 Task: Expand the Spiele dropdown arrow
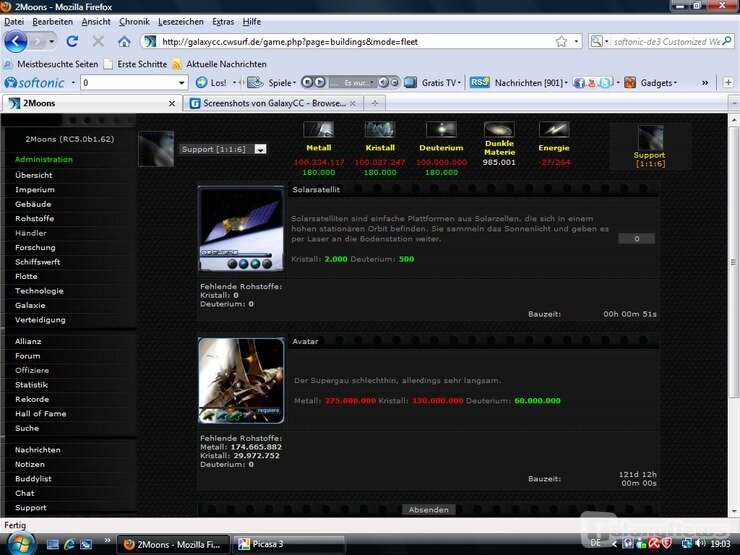pos(294,83)
